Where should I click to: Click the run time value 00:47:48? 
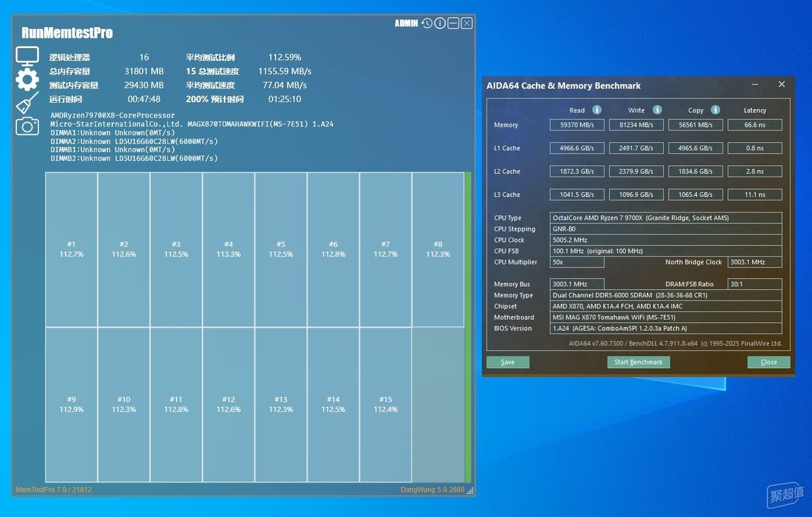(144, 99)
